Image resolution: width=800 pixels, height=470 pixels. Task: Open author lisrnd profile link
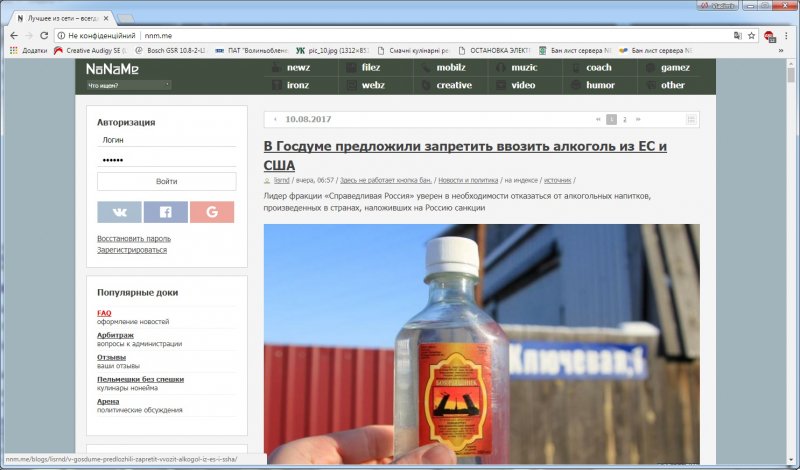pyautogui.click(x=282, y=180)
